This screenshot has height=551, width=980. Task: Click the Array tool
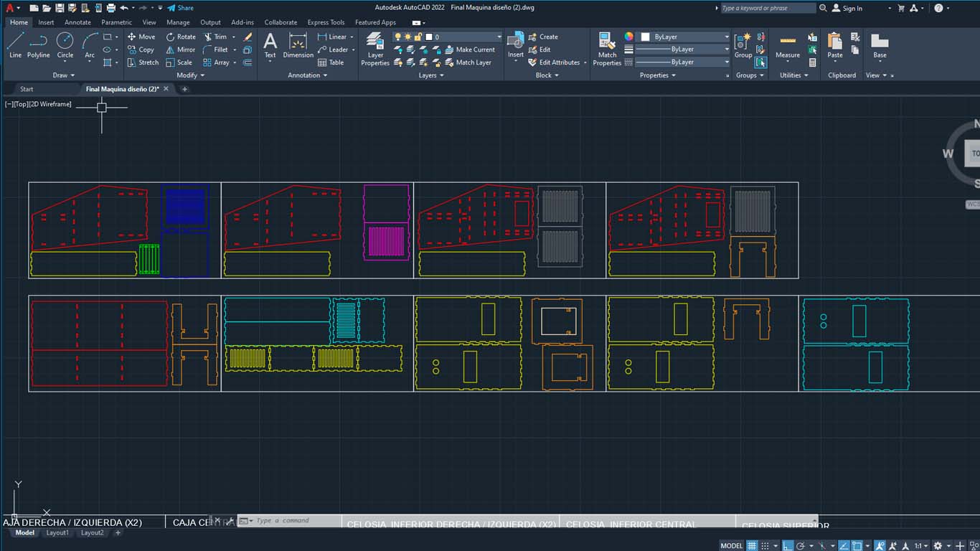tap(217, 62)
